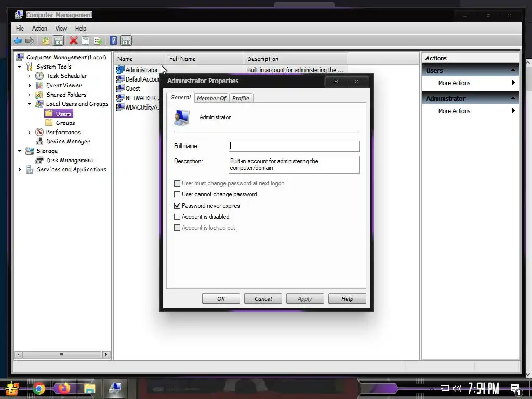
Task: Open the View menu
Action: pyautogui.click(x=61, y=29)
